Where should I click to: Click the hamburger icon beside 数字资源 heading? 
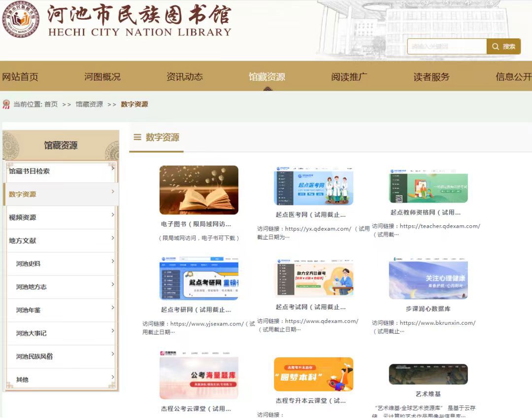click(x=137, y=138)
